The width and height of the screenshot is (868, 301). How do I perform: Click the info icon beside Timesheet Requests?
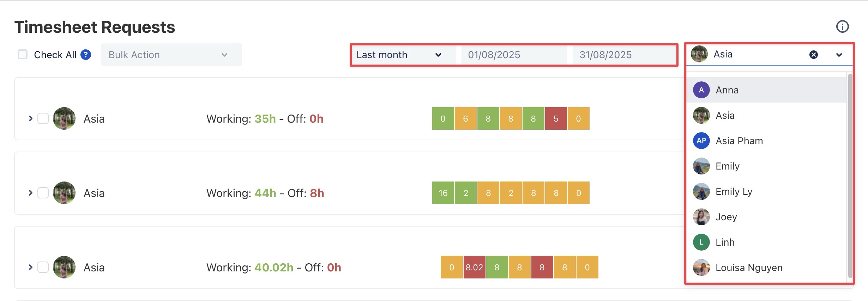[842, 26]
